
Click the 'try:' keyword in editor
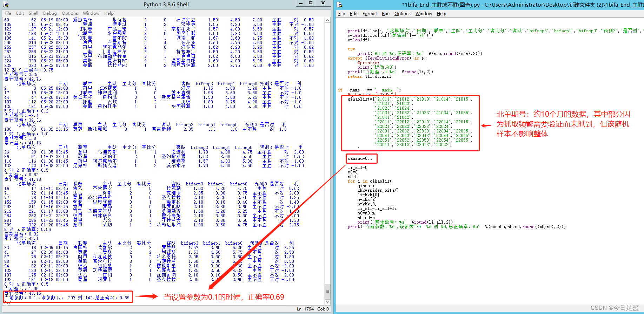(x=352, y=49)
